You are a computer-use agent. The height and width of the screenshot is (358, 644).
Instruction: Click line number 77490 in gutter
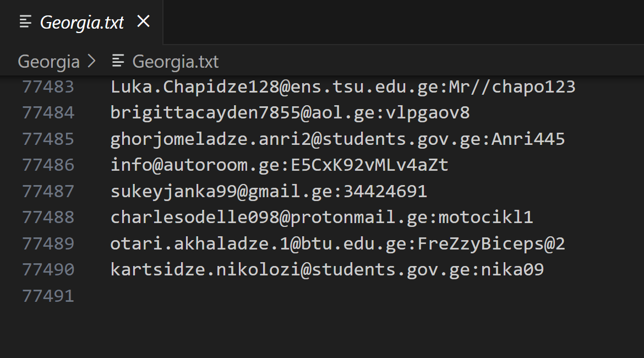click(x=48, y=269)
